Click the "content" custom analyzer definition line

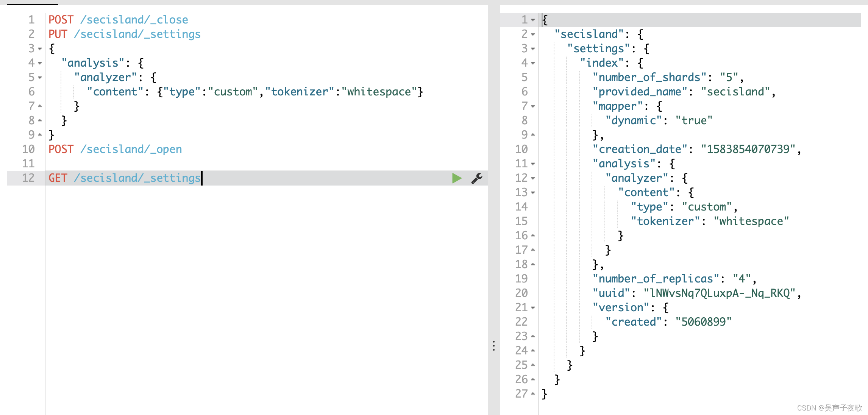(255, 92)
